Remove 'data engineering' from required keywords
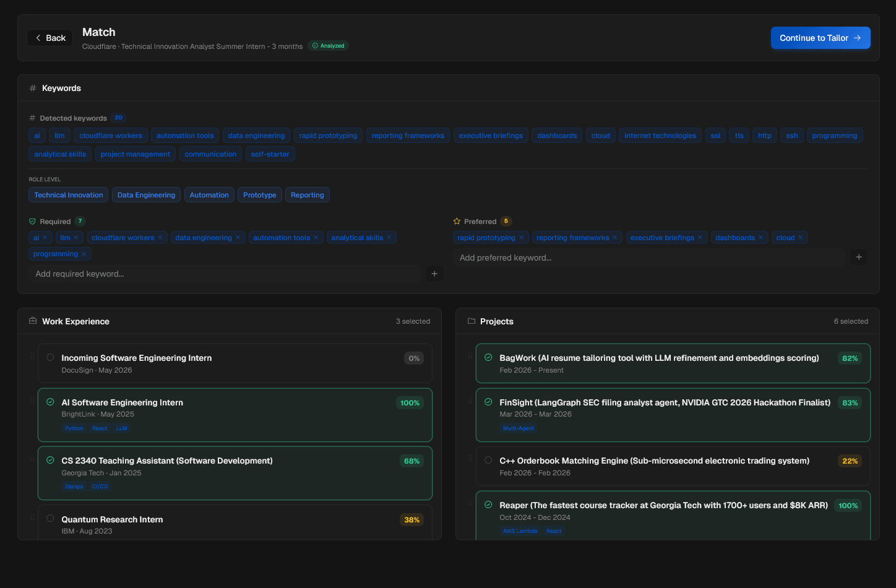Screen dimensions: 896x588 click(238, 238)
